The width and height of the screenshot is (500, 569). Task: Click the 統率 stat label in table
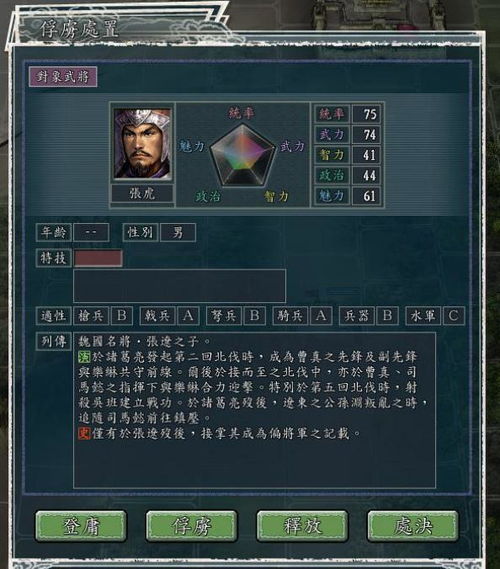pos(332,114)
